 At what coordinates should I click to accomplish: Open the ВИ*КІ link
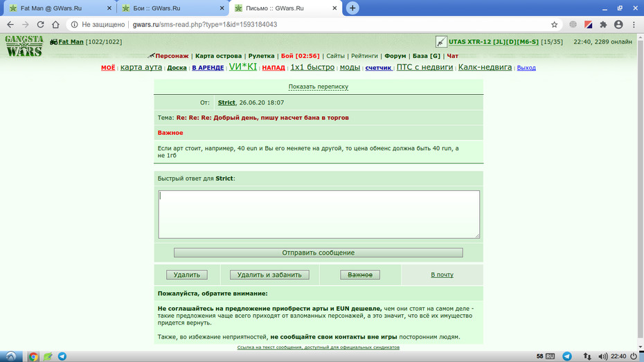tap(243, 66)
